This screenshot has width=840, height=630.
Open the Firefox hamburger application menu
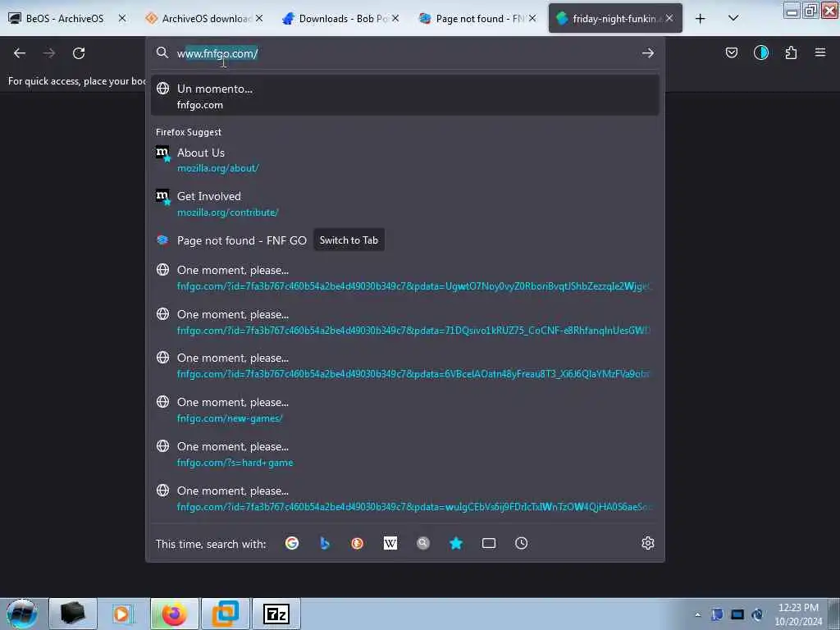pos(820,52)
